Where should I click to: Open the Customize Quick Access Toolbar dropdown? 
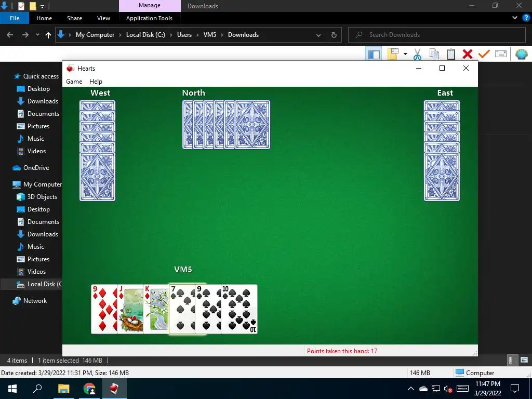43,6
